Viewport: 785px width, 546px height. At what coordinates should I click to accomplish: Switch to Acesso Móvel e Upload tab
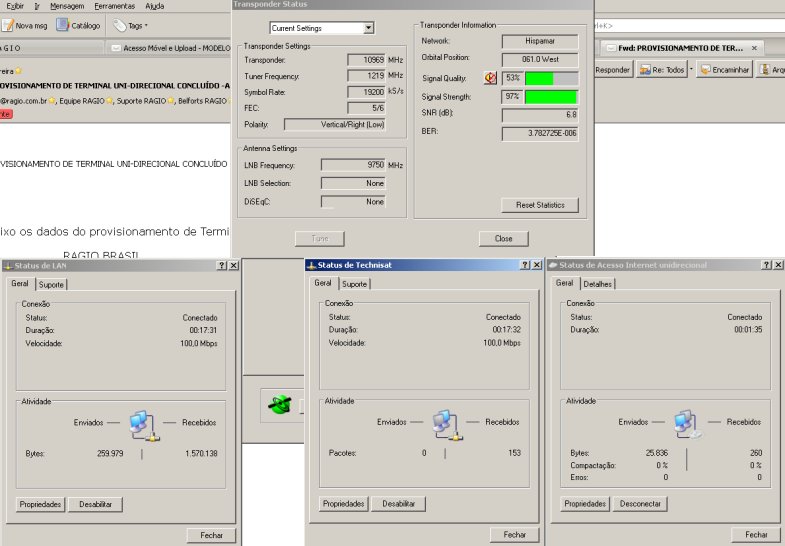coord(170,48)
